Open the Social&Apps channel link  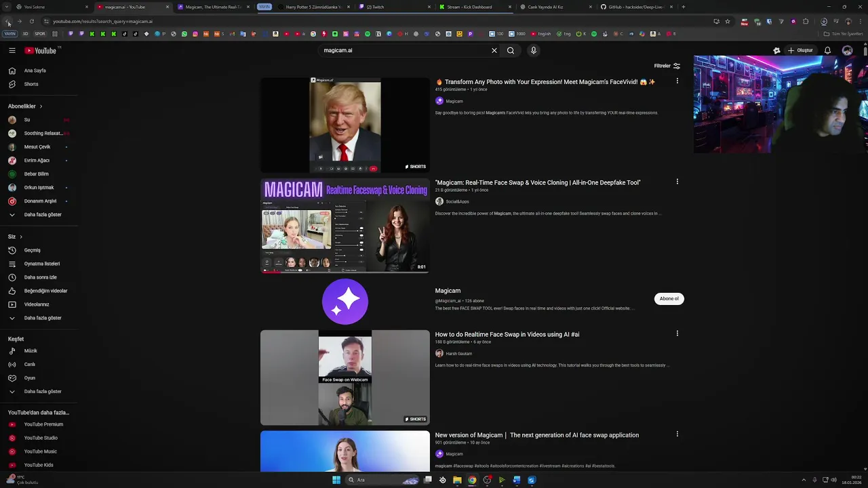[x=457, y=201]
